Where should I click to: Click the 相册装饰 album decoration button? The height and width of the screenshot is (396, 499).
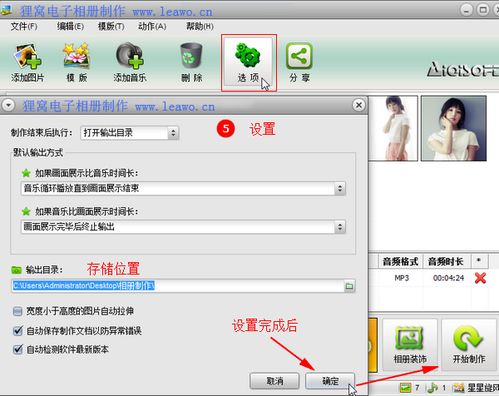[410, 344]
